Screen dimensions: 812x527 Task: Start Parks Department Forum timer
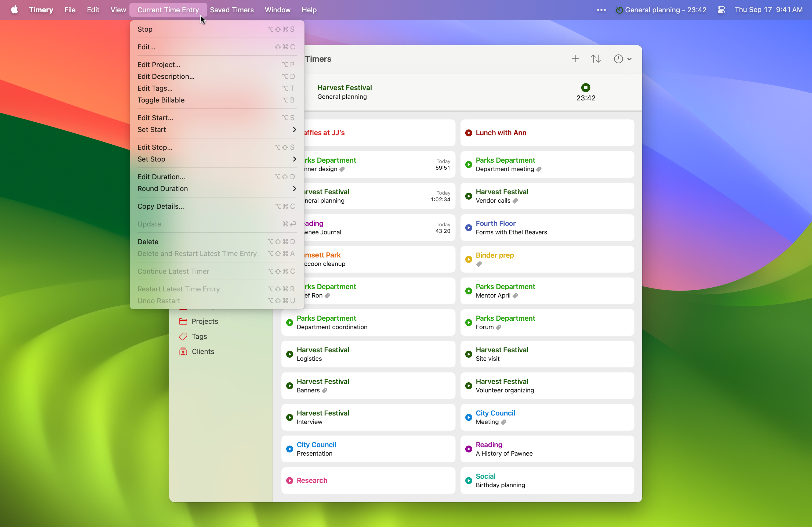tap(469, 323)
